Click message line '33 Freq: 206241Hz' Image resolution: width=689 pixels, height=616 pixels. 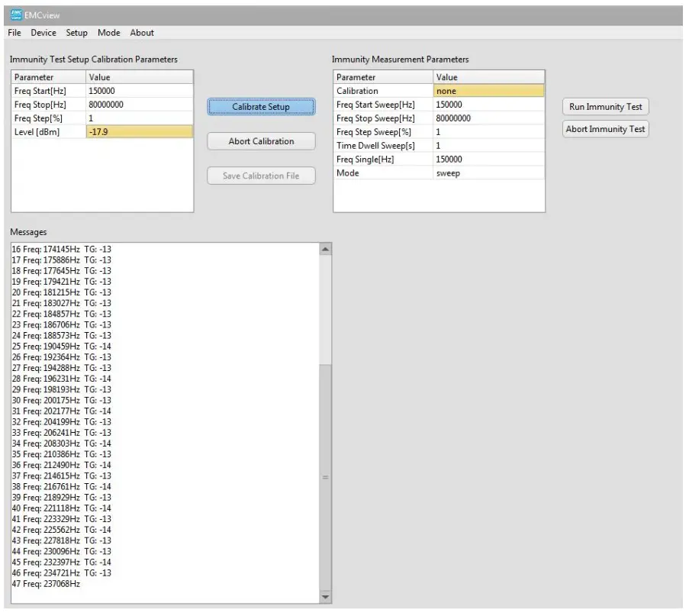(62, 433)
